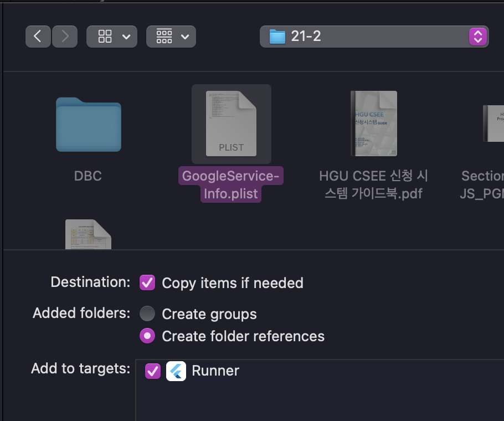Image resolution: width=504 pixels, height=421 pixels.
Task: Select the Create folder references option
Action: pos(147,336)
